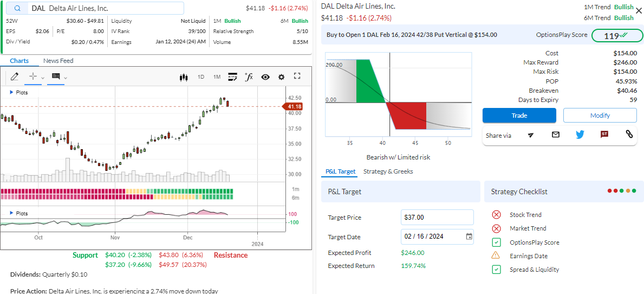The width and height of the screenshot is (644, 294).
Task: Click the Days to Expiry value 59
Action: (633, 100)
